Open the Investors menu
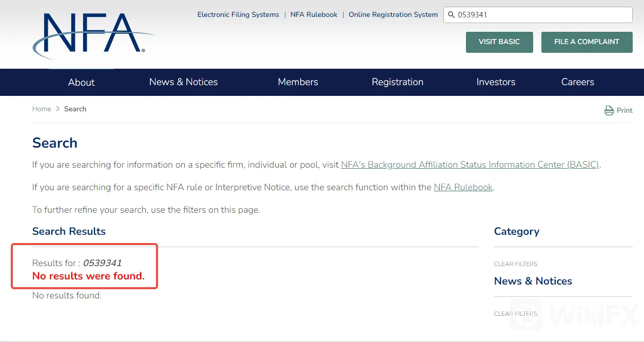The width and height of the screenshot is (644, 342). [496, 82]
